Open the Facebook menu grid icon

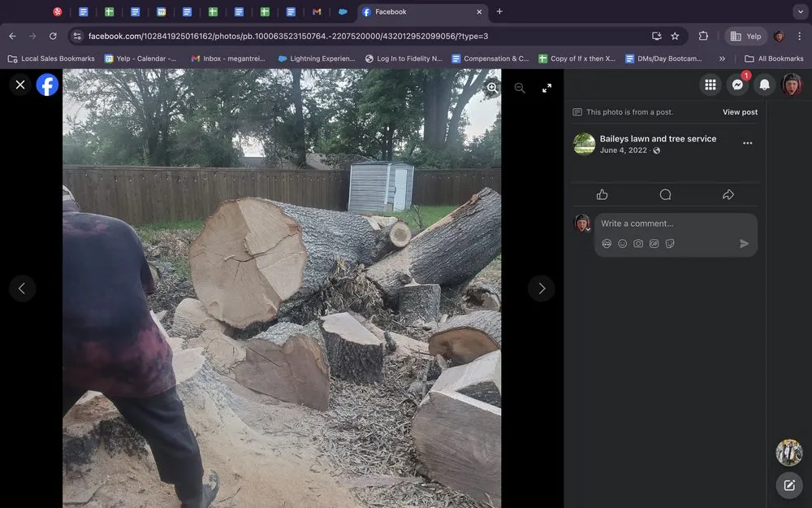pos(710,85)
